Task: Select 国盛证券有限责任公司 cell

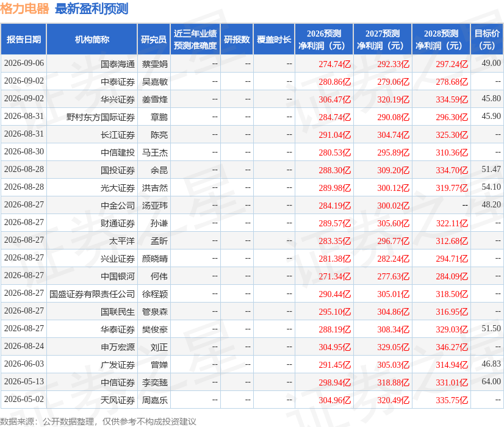Action: point(92,293)
